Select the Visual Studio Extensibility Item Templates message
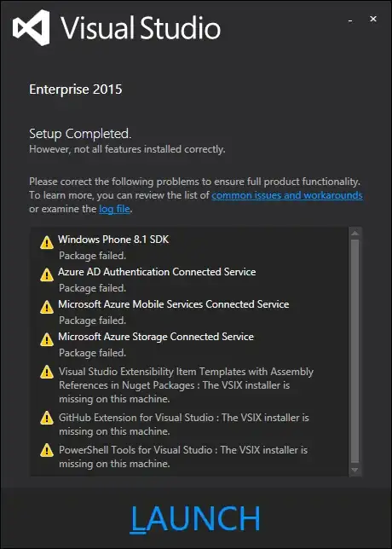392x549 pixels. (x=186, y=385)
